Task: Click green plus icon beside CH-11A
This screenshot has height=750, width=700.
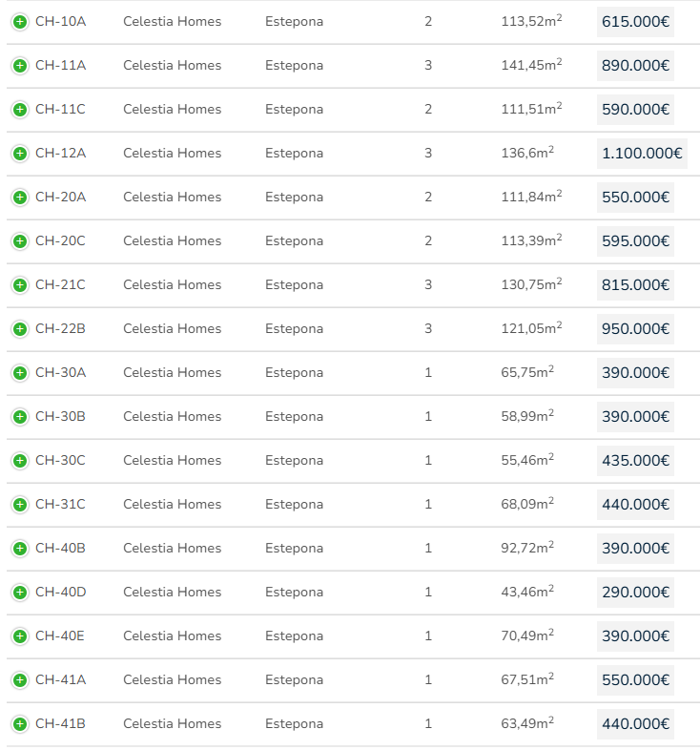Action: pyautogui.click(x=20, y=66)
